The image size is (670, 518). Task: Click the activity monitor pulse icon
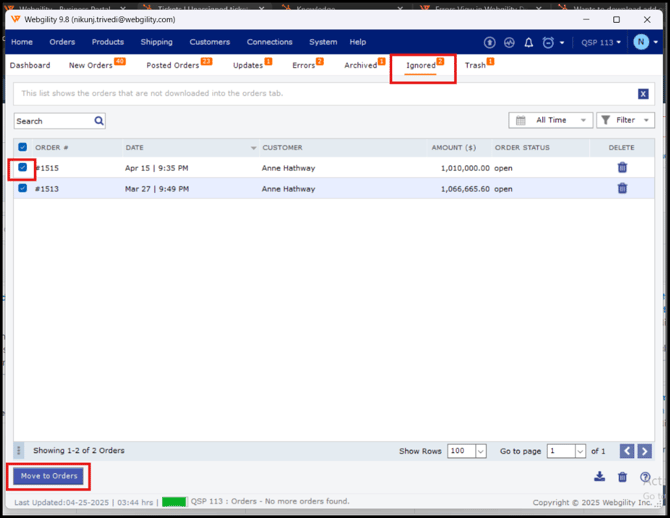(509, 43)
